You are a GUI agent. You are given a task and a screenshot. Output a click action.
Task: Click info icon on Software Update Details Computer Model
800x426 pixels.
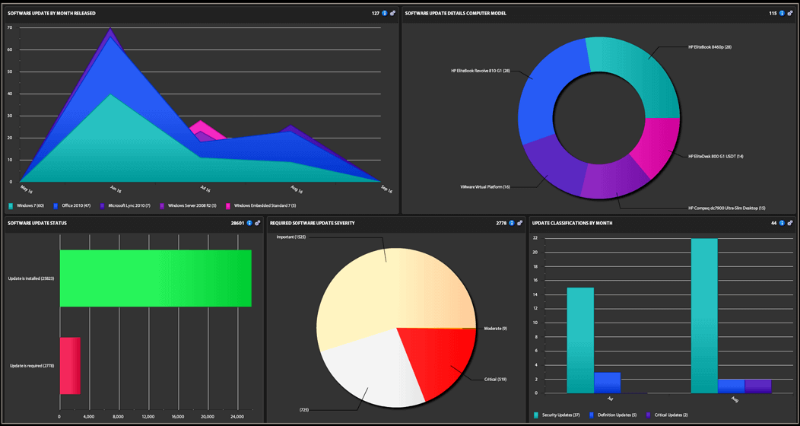pyautogui.click(x=782, y=13)
